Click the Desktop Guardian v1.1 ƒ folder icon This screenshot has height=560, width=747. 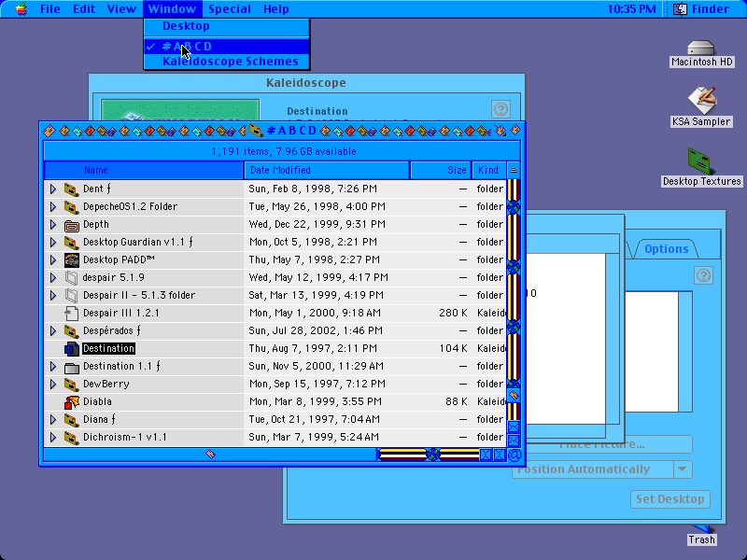pos(72,243)
